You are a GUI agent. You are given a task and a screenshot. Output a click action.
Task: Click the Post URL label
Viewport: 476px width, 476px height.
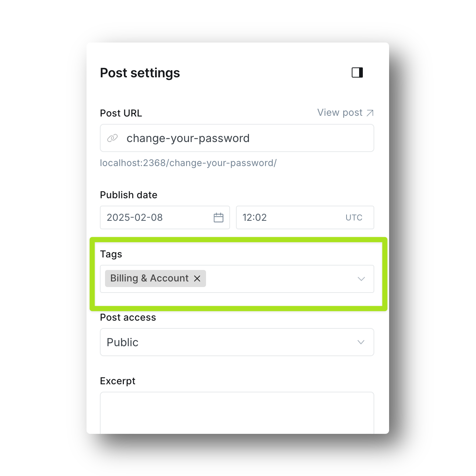pos(121,113)
